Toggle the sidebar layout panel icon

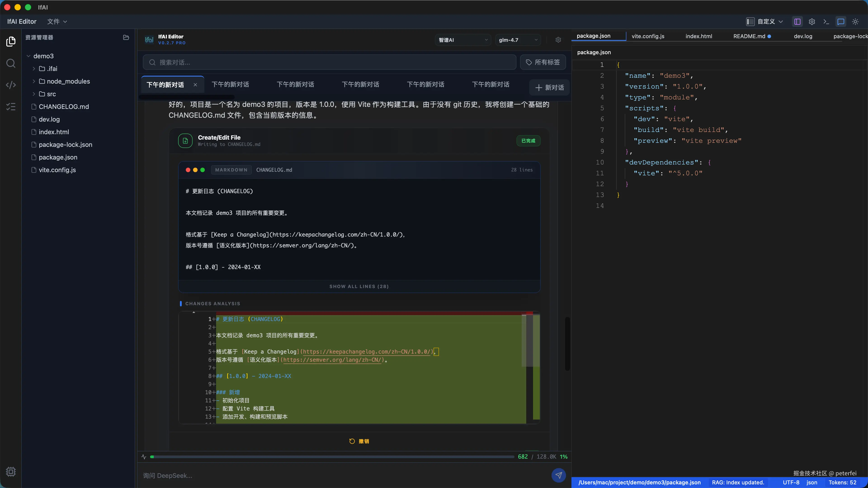click(797, 21)
